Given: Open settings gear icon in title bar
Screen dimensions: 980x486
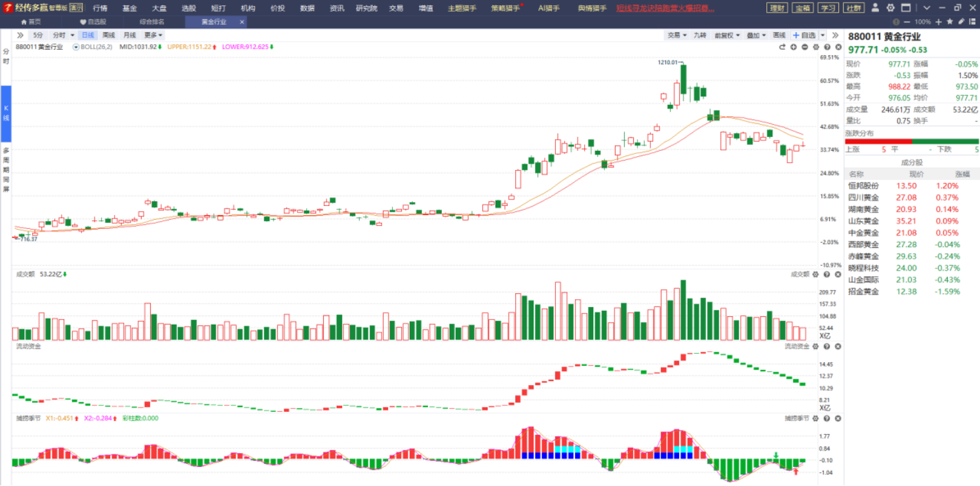Looking at the screenshot, I should click(x=891, y=8).
